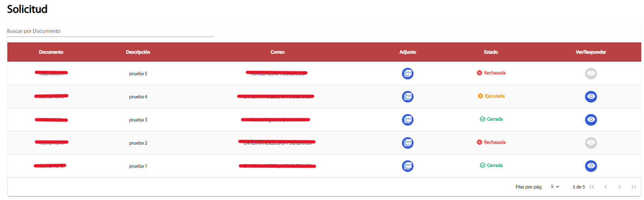Go to the first page of results
The image size is (644, 200).
tap(592, 187)
